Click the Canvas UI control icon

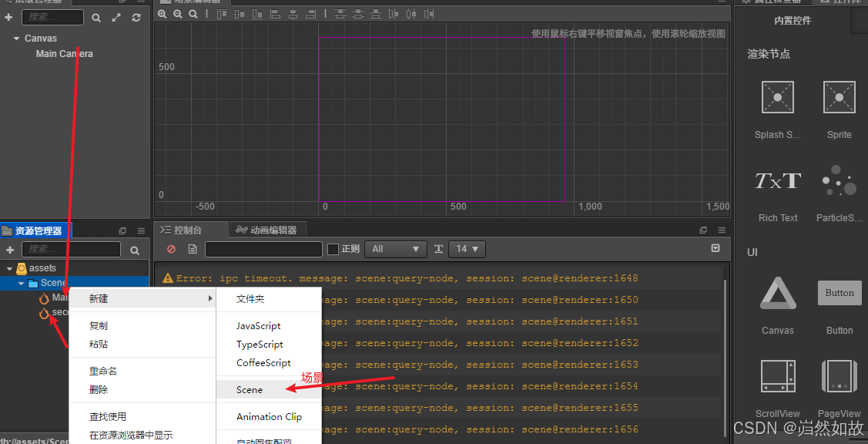(x=778, y=293)
